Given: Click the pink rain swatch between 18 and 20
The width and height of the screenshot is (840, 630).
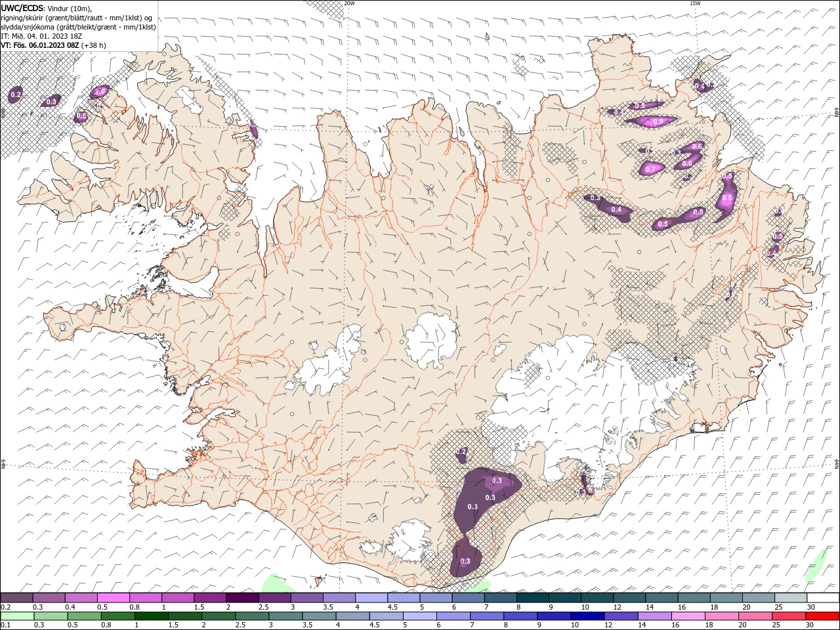Looking at the screenshot, I should [x=721, y=616].
